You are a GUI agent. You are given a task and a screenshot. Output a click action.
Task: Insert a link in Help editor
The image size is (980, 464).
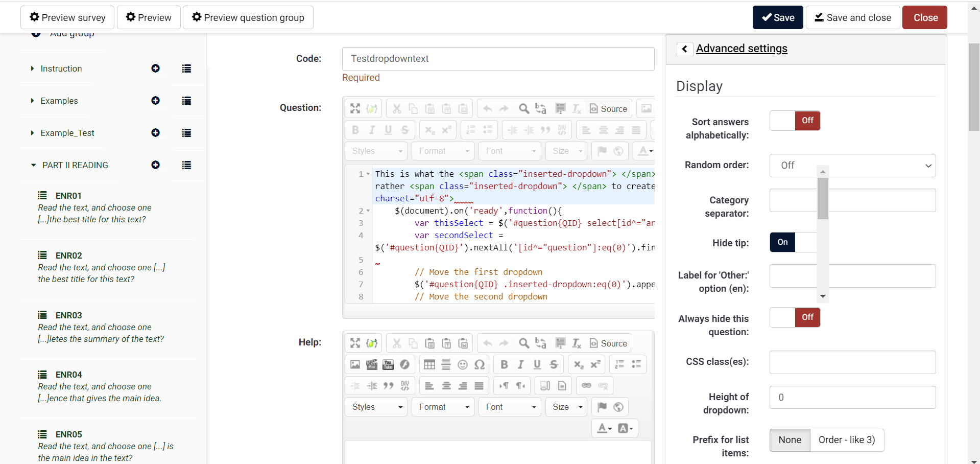tap(586, 386)
